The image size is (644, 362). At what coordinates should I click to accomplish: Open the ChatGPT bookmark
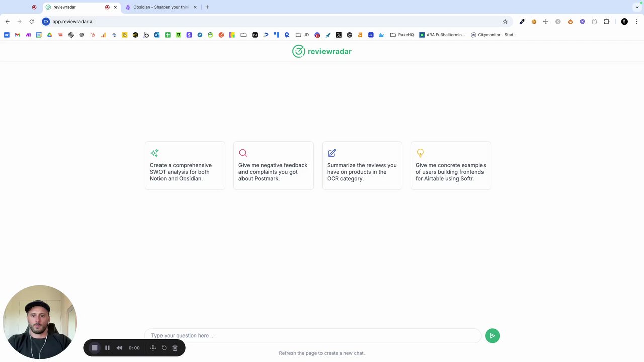point(71,35)
